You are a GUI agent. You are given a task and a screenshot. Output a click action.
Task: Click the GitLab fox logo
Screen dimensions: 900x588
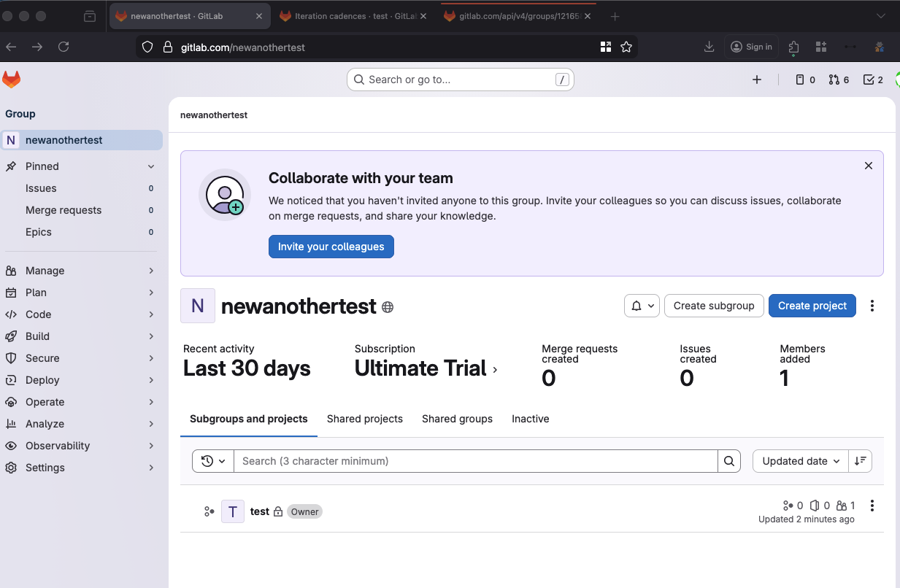pos(12,80)
